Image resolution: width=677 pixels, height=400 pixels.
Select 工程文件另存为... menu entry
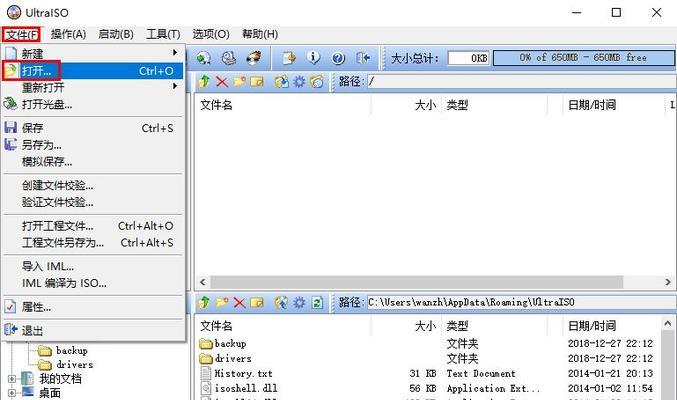point(93,242)
